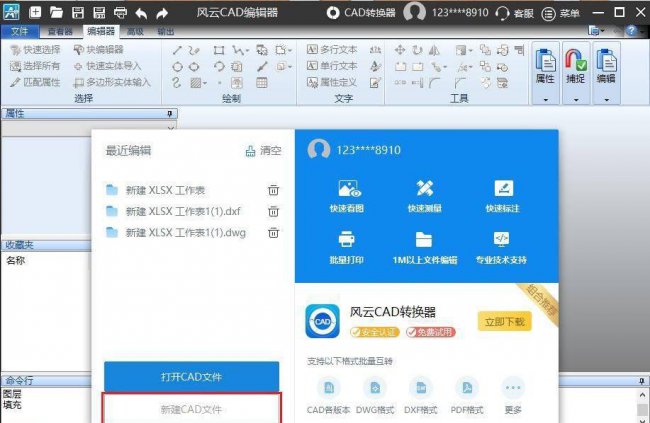
Task: Select the mirror tool in 工具 group
Action: tap(434, 50)
